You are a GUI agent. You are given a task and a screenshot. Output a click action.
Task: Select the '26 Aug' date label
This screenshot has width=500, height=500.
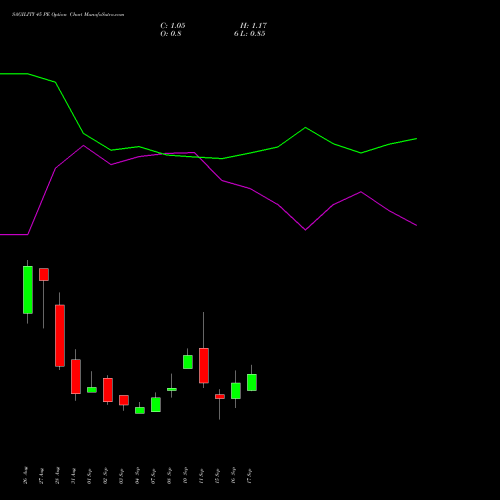point(26,475)
